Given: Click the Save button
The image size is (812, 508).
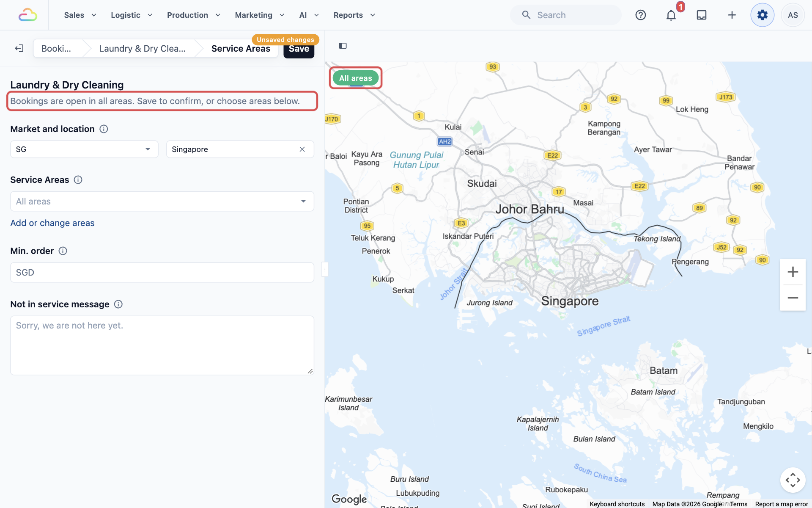Looking at the screenshot, I should [299, 50].
